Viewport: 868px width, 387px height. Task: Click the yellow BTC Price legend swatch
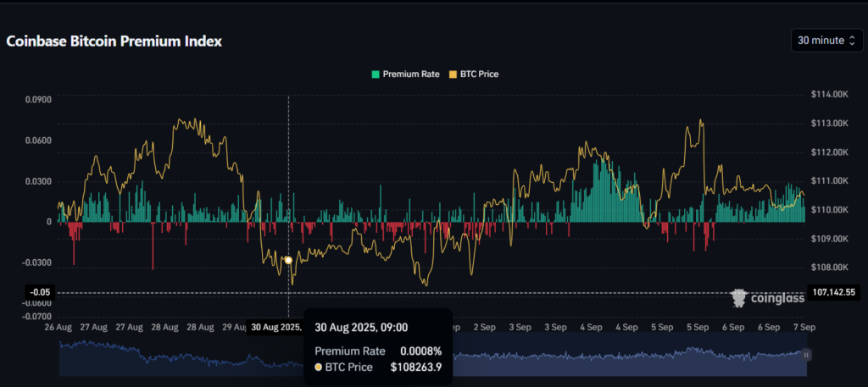pyautogui.click(x=453, y=74)
